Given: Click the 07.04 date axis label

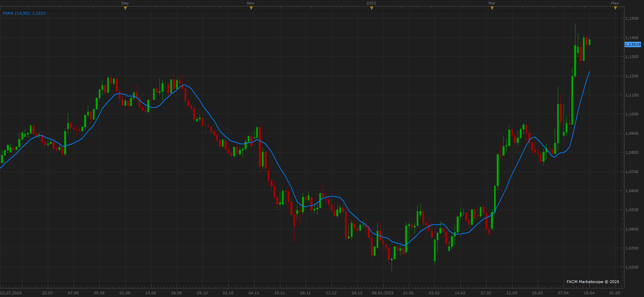Looking at the screenshot, I should click(x=563, y=293).
